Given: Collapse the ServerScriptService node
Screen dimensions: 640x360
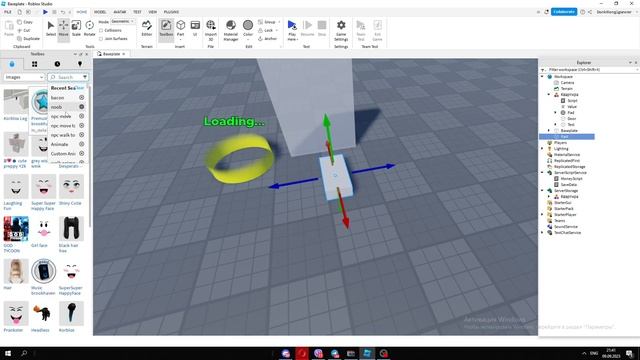Looking at the screenshot, I should coord(542,173).
